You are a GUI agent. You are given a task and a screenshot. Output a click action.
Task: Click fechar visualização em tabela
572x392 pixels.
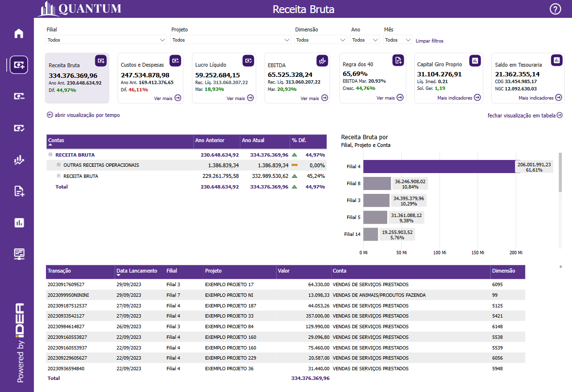click(525, 115)
